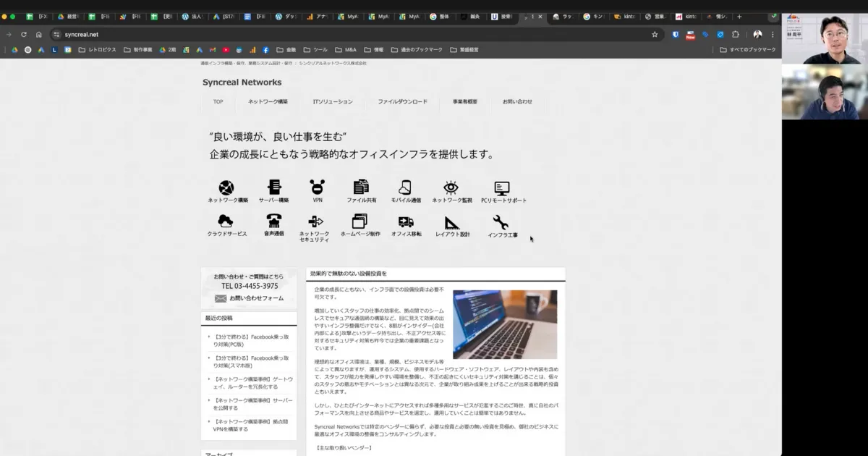868x456 pixels.
Task: Bookmark this page with the star icon
Action: (x=654, y=33)
